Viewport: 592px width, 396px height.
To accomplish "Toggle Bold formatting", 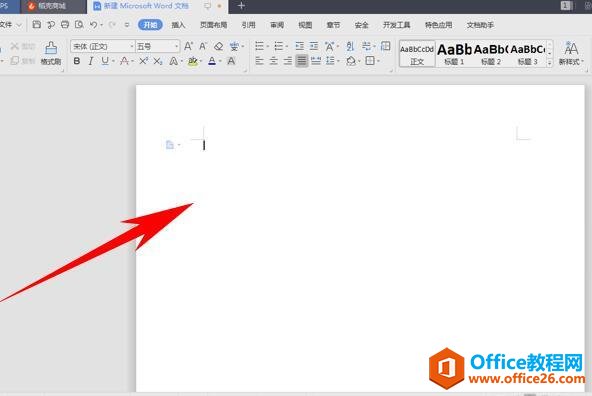I will [x=77, y=61].
